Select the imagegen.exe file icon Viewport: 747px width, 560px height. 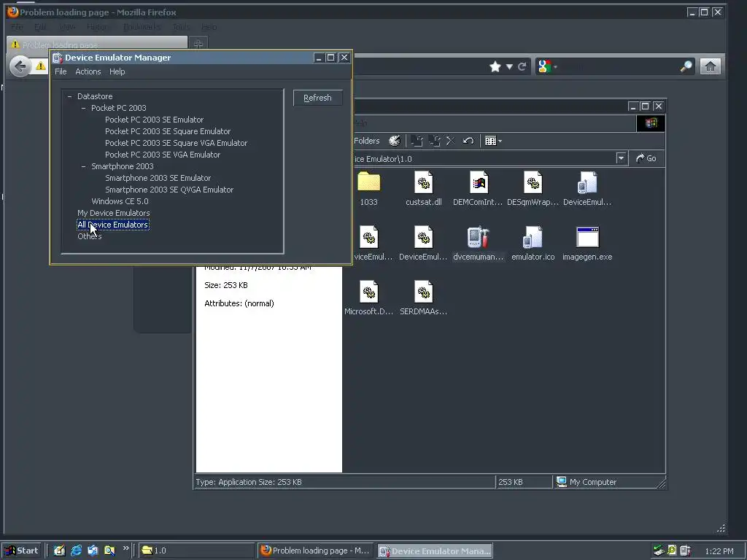pyautogui.click(x=587, y=237)
